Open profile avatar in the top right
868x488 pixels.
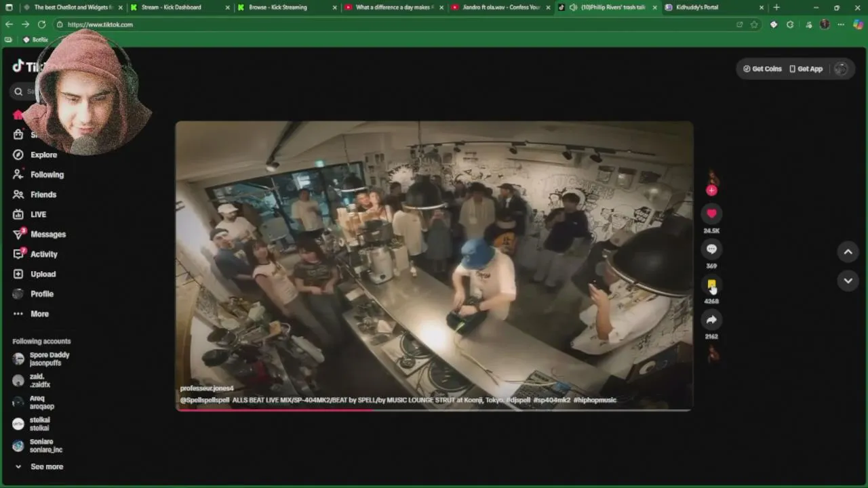pos(841,68)
